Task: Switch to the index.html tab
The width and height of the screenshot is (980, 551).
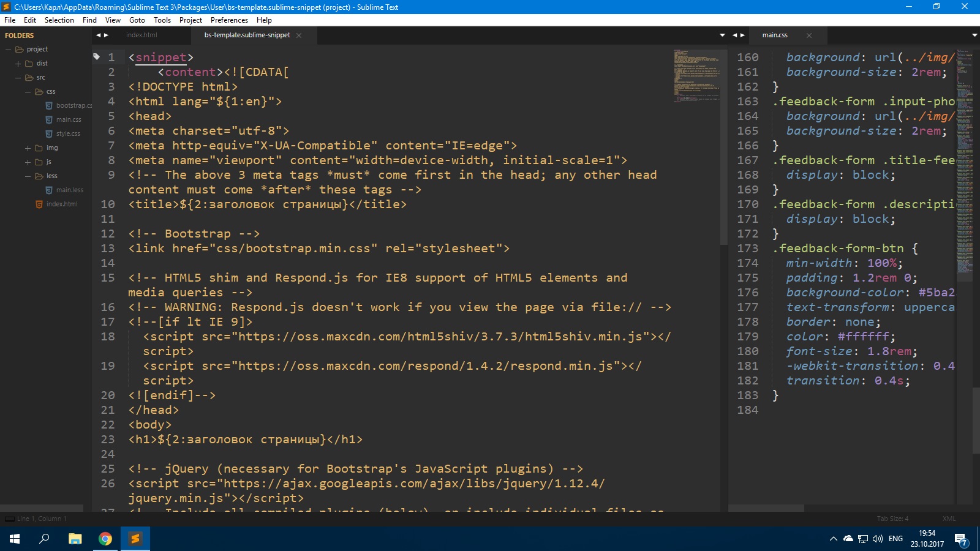Action: click(x=141, y=36)
